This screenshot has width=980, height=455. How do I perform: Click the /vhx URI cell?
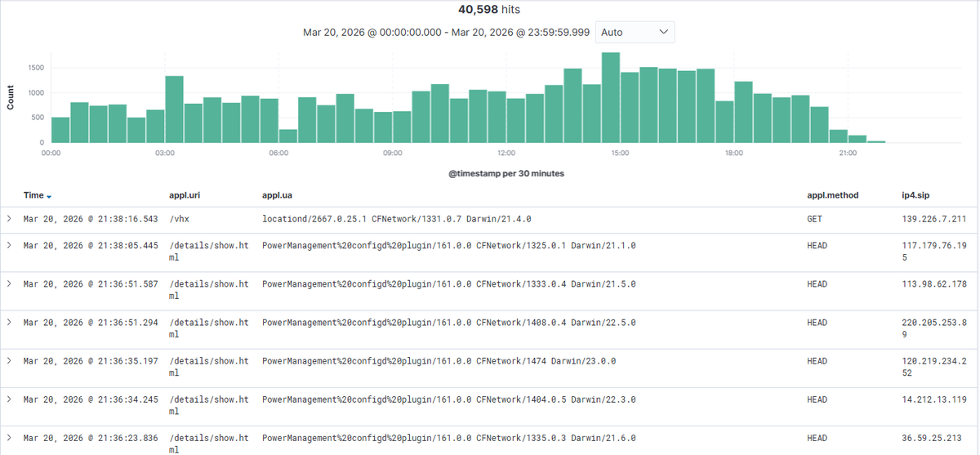coord(179,219)
